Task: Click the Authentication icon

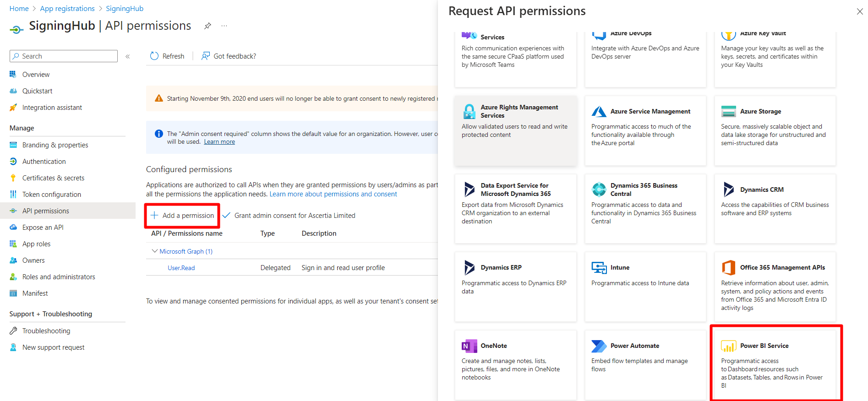Action: click(x=13, y=161)
